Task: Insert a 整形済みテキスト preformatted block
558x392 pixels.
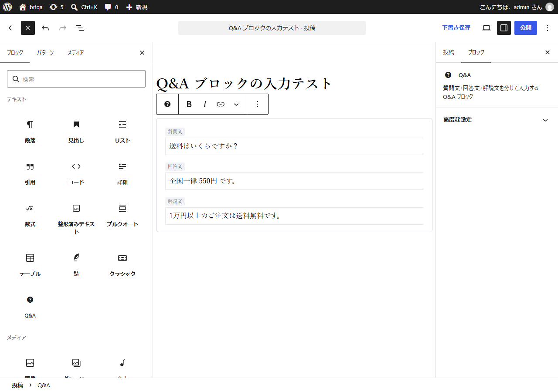Action: click(x=76, y=220)
